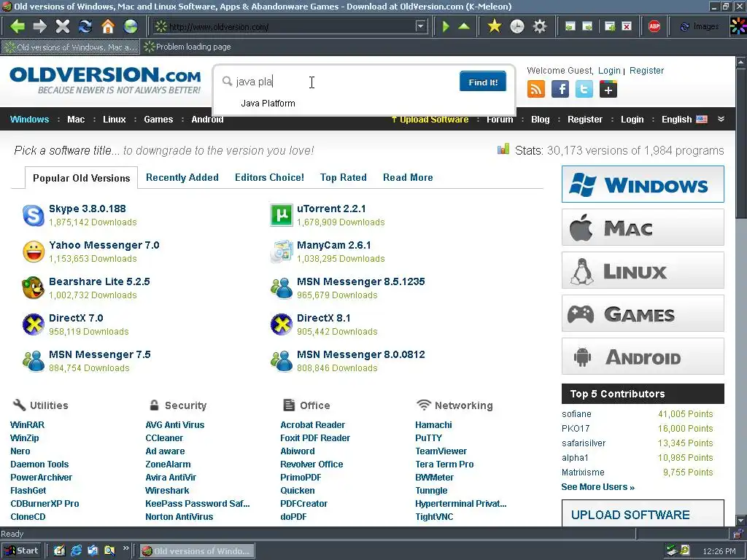Switch to the Editors Choice! tab

tap(269, 178)
